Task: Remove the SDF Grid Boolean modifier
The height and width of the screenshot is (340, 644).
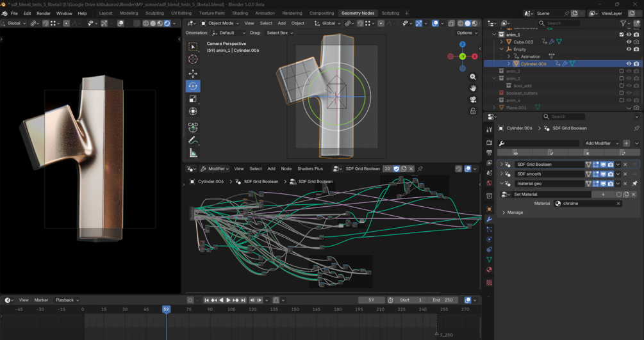Action: pos(625,165)
